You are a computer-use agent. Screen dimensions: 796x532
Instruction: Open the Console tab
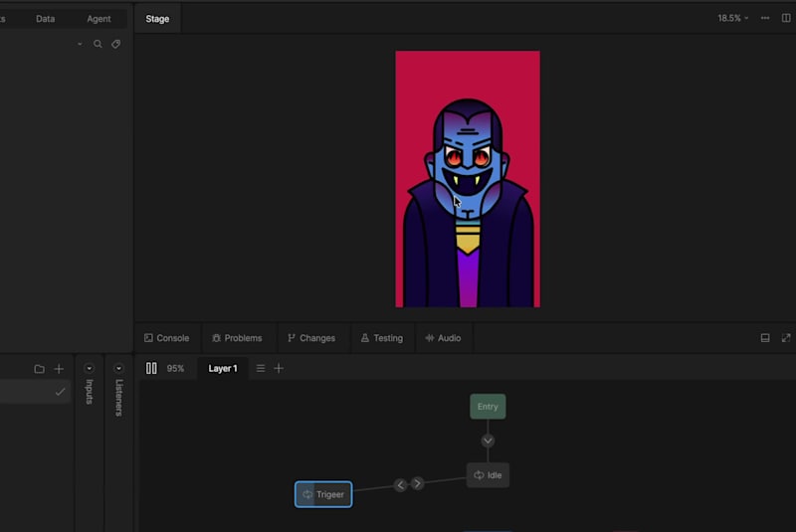(x=166, y=338)
